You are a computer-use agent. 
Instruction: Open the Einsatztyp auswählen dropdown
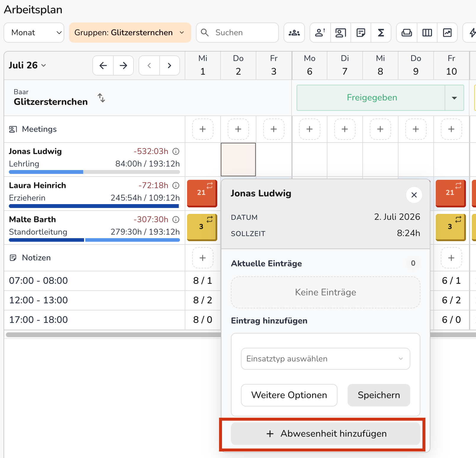(x=326, y=359)
